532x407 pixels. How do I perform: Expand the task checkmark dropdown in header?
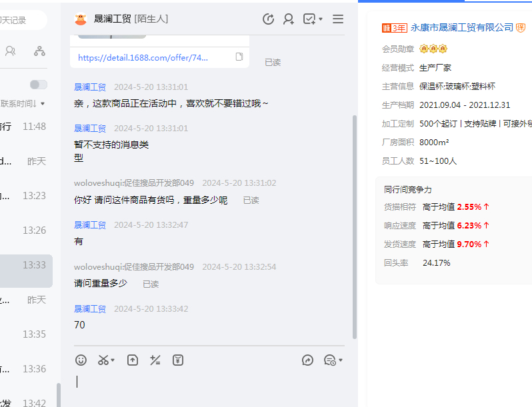pyautogui.click(x=320, y=19)
